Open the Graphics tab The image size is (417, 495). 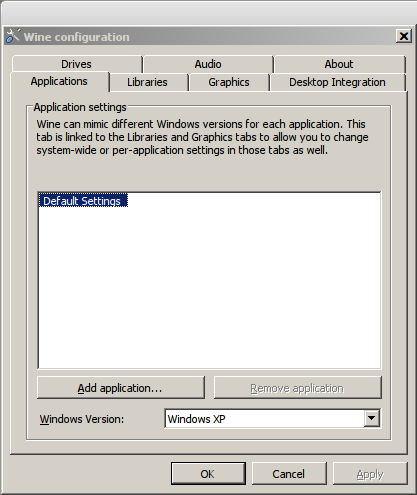pyautogui.click(x=229, y=82)
